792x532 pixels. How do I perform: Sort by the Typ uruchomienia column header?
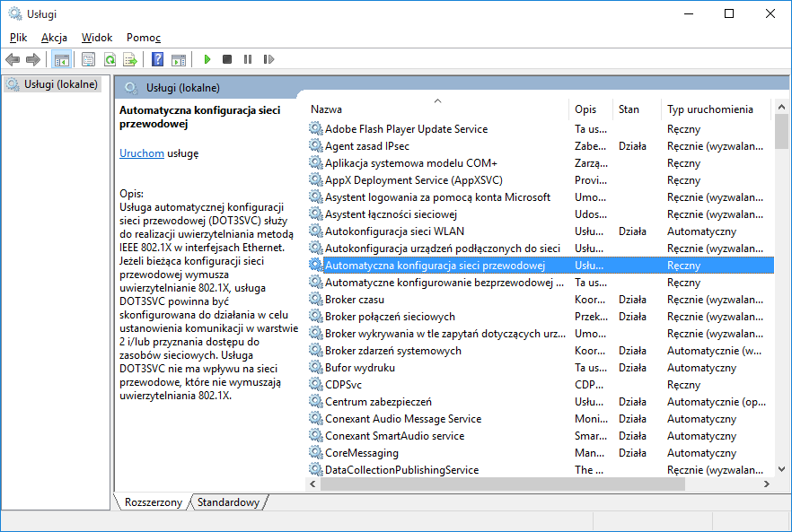coord(709,109)
